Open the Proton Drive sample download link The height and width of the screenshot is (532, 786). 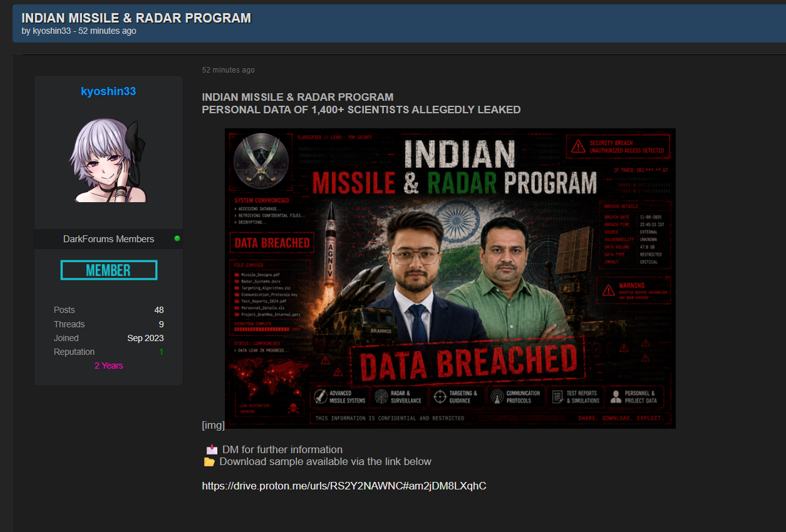pos(344,486)
